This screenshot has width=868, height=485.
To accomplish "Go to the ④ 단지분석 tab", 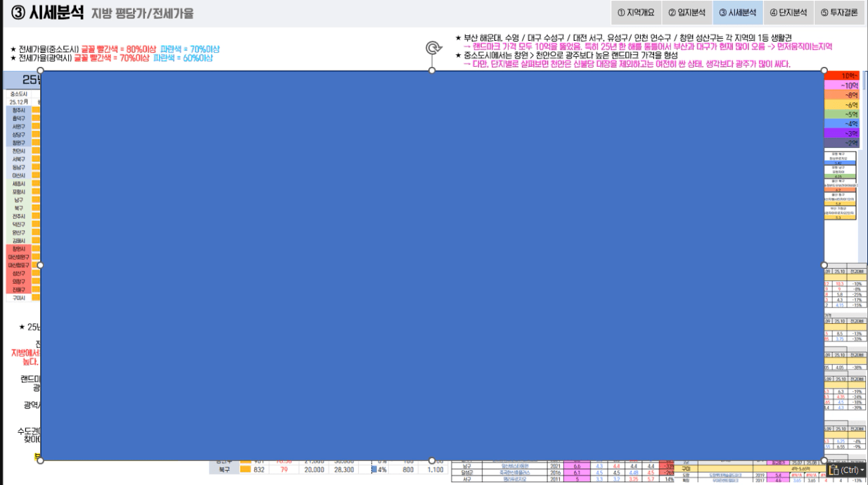I will [x=789, y=13].
